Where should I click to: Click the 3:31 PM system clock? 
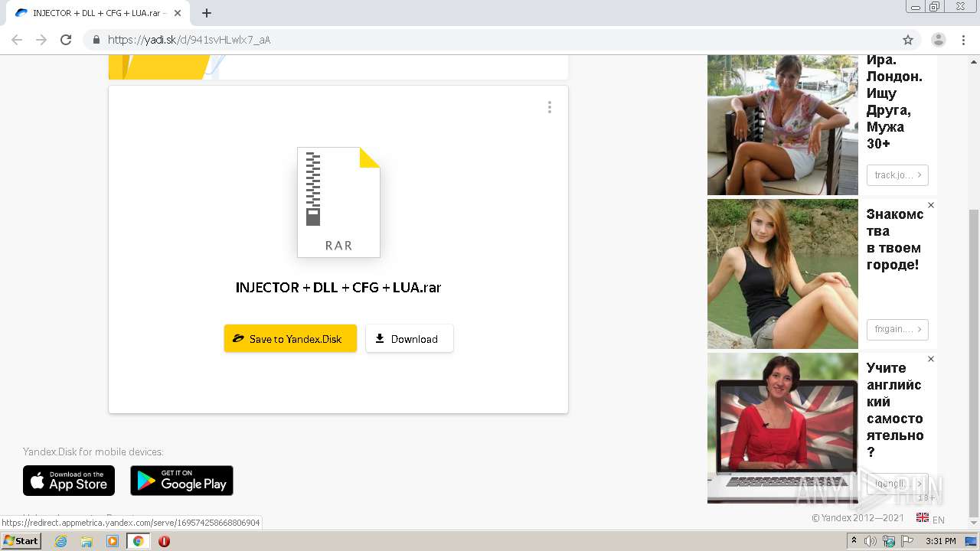tap(941, 541)
